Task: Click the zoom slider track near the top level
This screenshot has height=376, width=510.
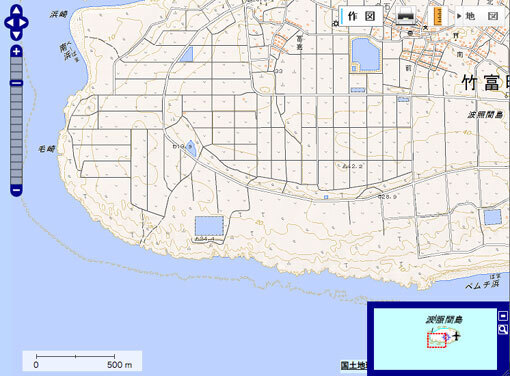Action: [16, 63]
